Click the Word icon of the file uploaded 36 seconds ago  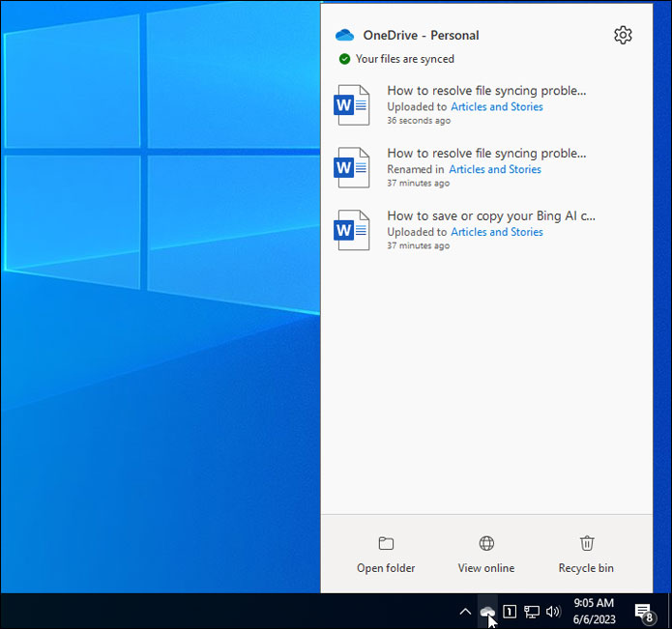coord(352,104)
